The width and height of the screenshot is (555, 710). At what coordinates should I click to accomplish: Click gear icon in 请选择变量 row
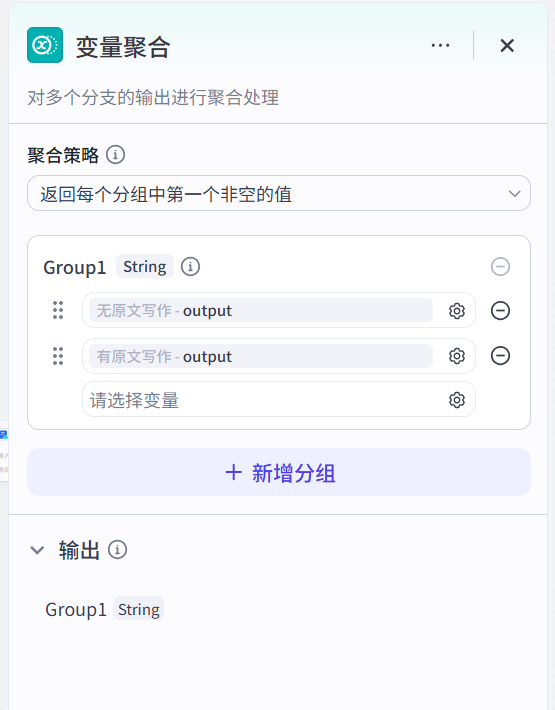click(x=457, y=400)
